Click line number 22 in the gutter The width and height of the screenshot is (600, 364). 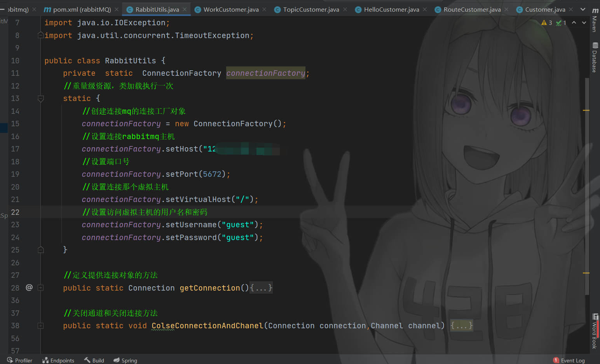tap(15, 212)
